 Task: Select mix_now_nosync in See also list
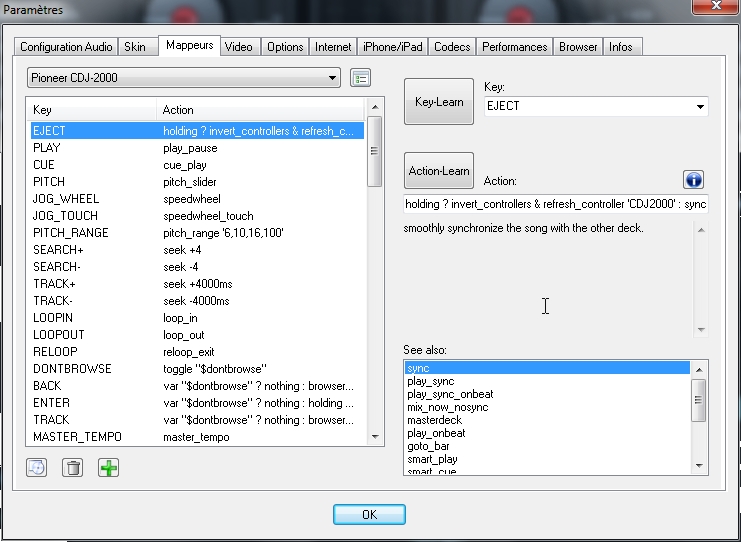[547, 407]
